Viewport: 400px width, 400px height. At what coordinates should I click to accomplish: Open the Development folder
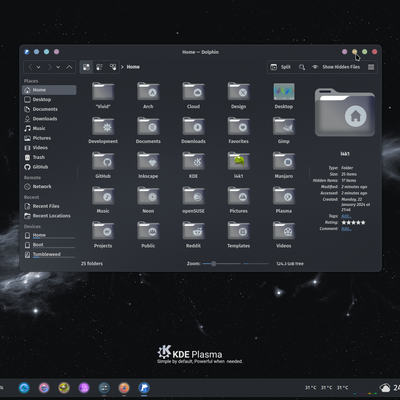pos(103,130)
